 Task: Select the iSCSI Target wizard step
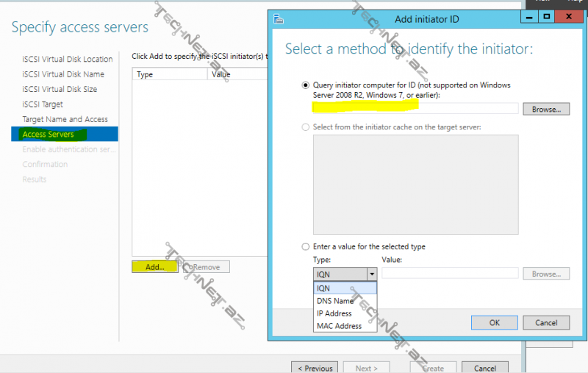pos(43,104)
